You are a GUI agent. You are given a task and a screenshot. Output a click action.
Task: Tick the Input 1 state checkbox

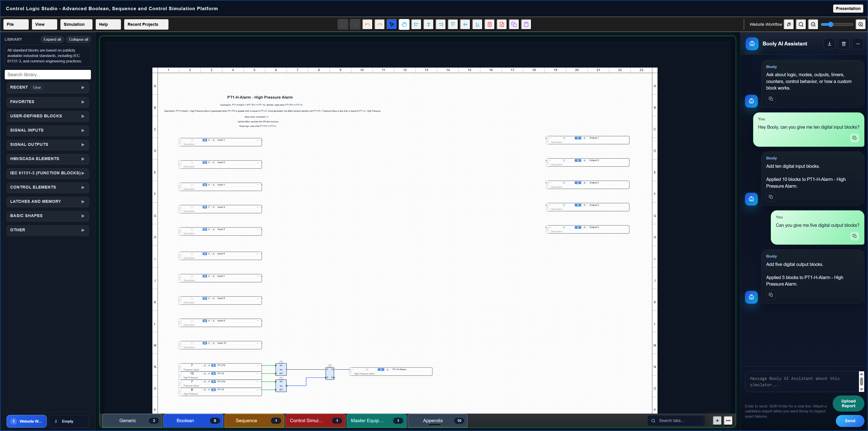pyautogui.click(x=192, y=140)
